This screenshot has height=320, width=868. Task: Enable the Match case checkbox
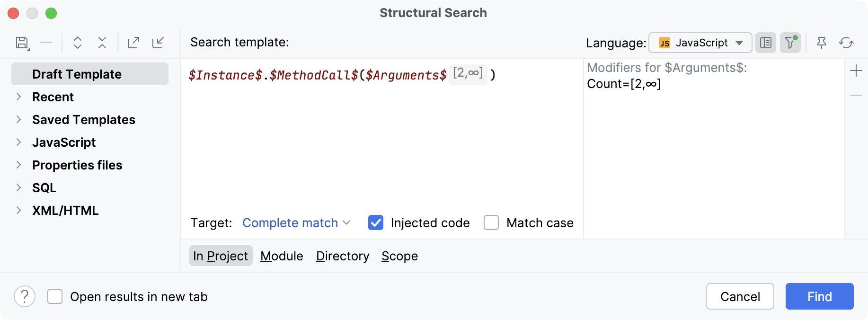point(491,222)
